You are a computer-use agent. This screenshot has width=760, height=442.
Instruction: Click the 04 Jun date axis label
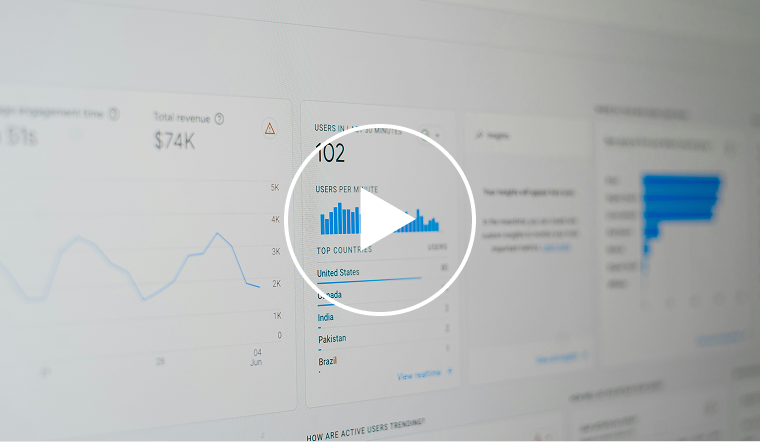pyautogui.click(x=257, y=357)
